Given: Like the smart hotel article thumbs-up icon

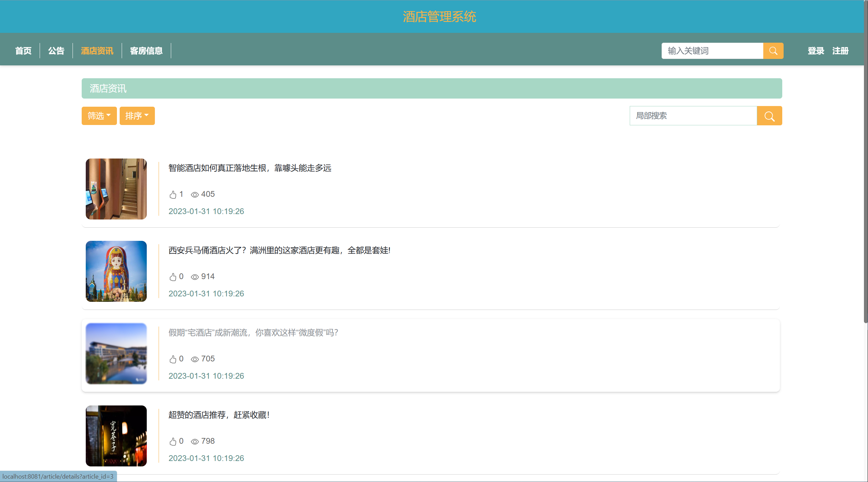Looking at the screenshot, I should pyautogui.click(x=173, y=194).
